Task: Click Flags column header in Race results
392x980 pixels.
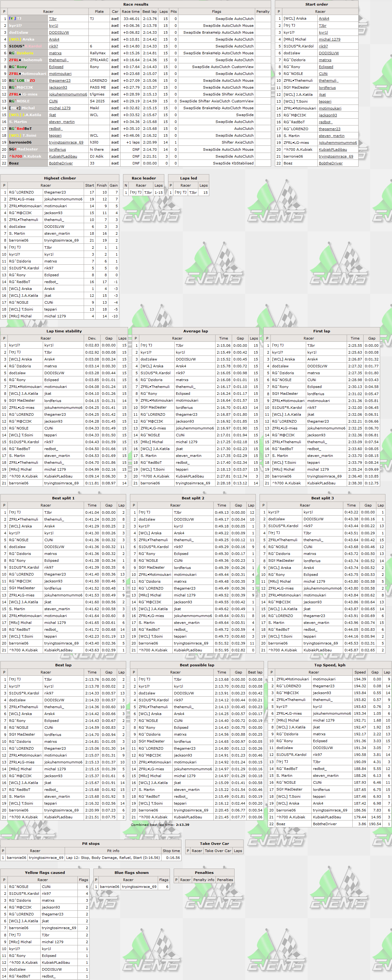Action: coord(216,12)
